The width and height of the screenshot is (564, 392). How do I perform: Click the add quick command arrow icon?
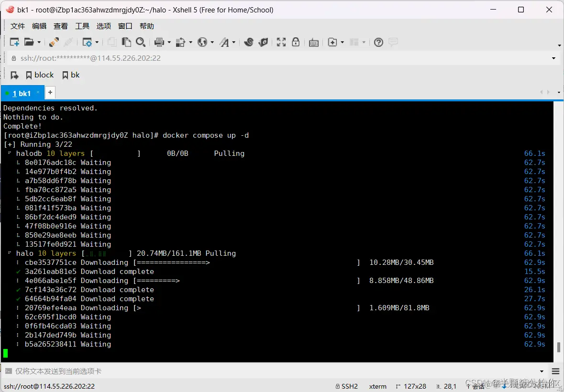[14, 75]
